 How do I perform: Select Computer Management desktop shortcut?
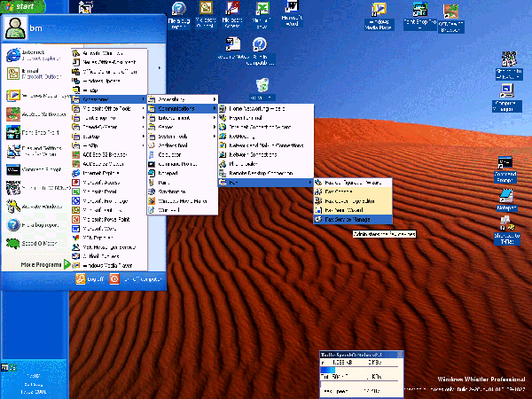coord(507,98)
